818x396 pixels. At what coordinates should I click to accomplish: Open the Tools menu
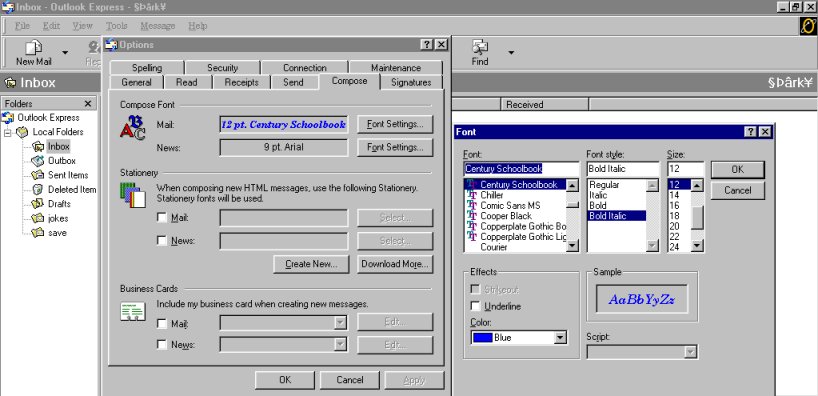[116, 26]
